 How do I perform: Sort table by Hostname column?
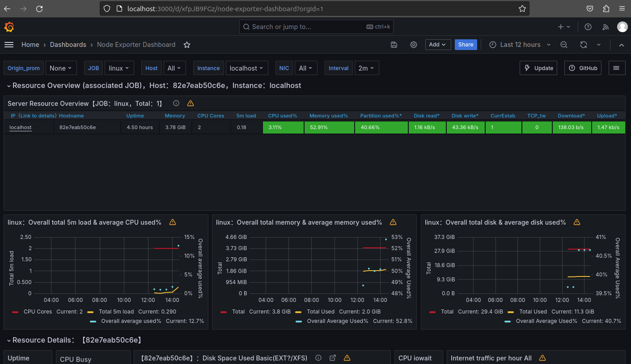coord(72,116)
